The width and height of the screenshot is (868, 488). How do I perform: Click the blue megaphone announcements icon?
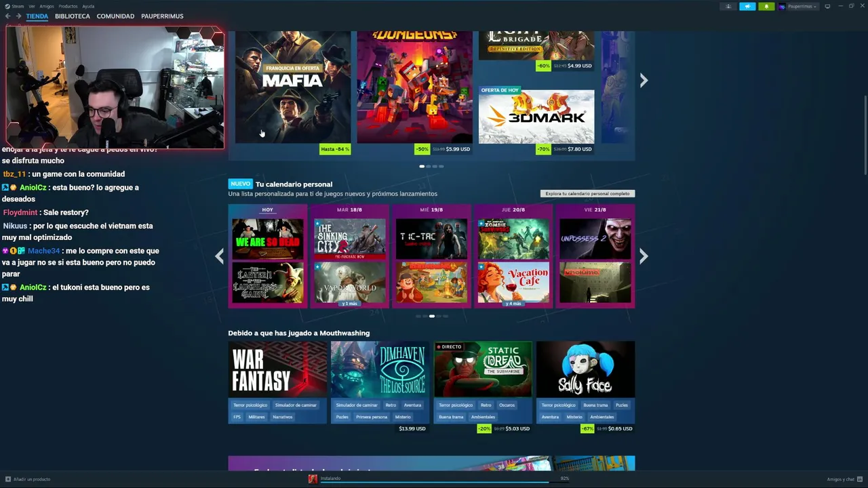[x=747, y=6]
